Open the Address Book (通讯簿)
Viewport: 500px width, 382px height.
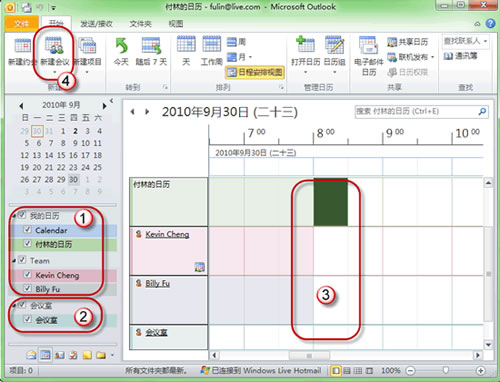(x=460, y=56)
